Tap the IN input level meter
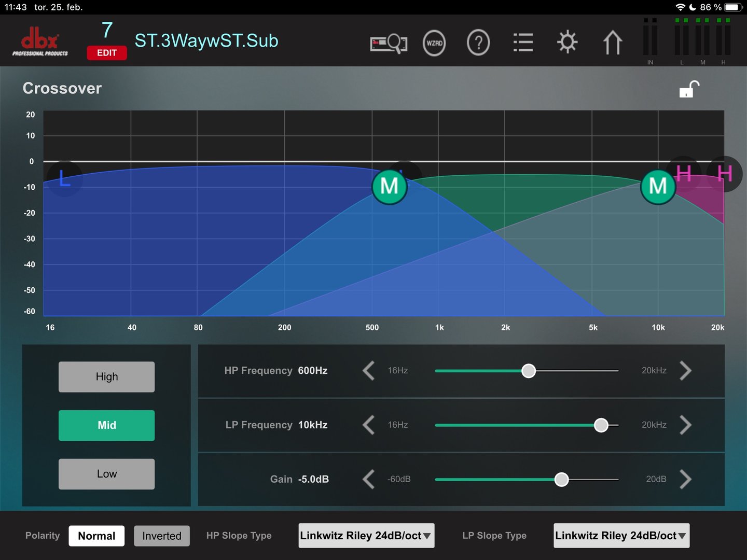747x560 pixels. point(651,40)
